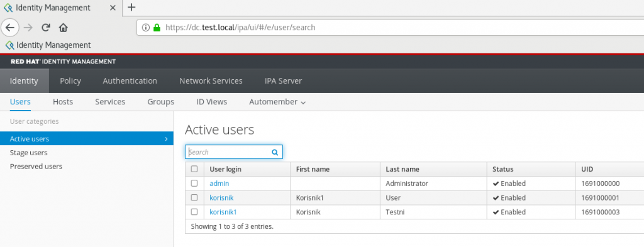644x247 pixels.
Task: Select the korisnik1 row checkbox
Action: pos(195,212)
